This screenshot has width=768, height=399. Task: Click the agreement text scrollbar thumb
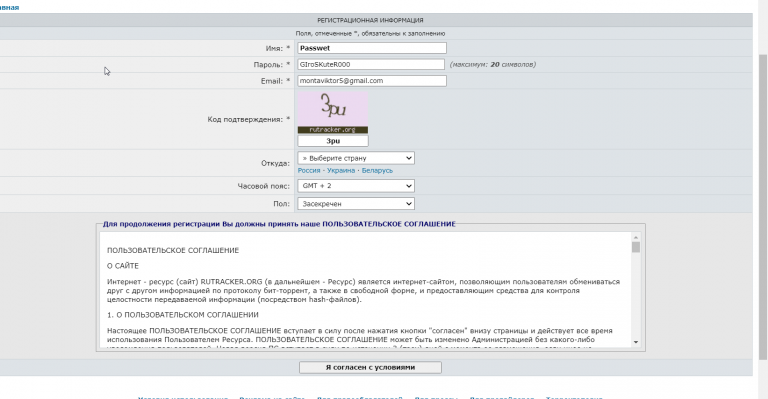coord(636,247)
